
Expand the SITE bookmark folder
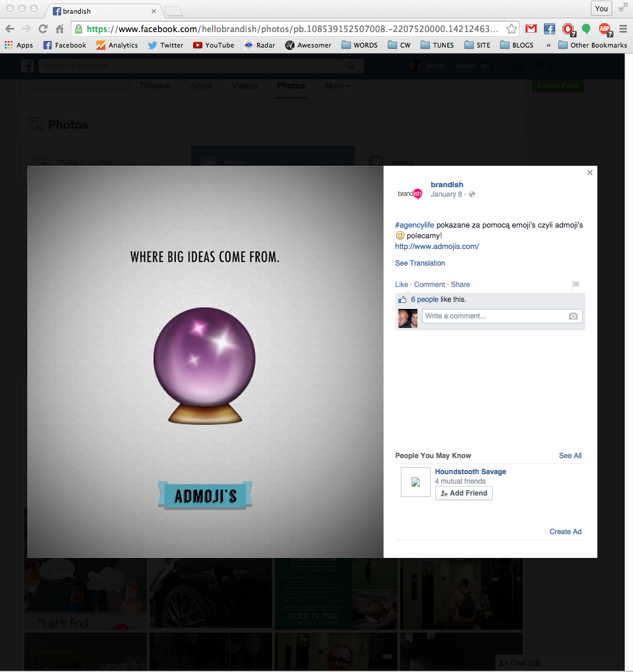pyautogui.click(x=477, y=45)
